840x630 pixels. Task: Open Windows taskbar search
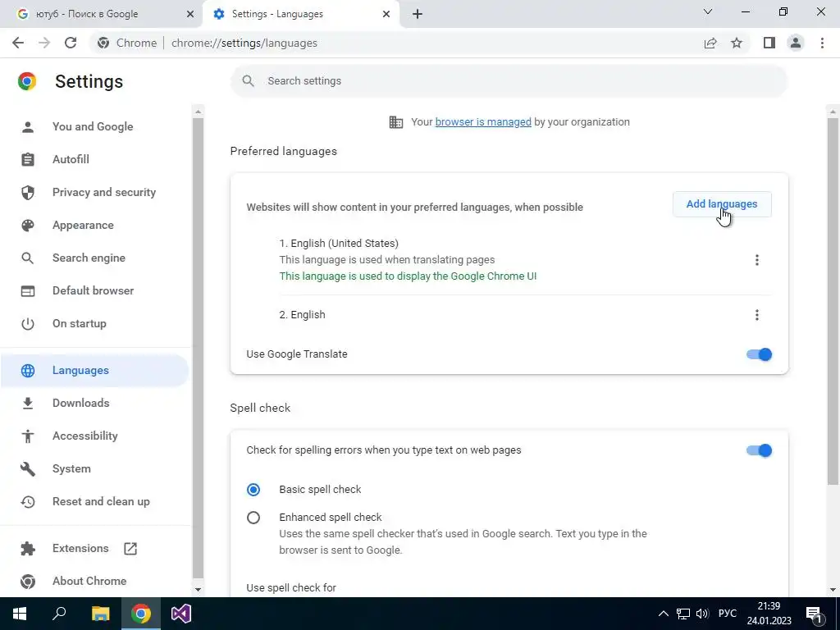59,614
